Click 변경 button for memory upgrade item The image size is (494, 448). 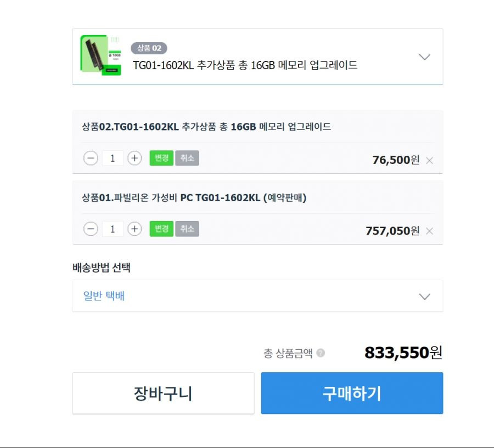click(161, 158)
